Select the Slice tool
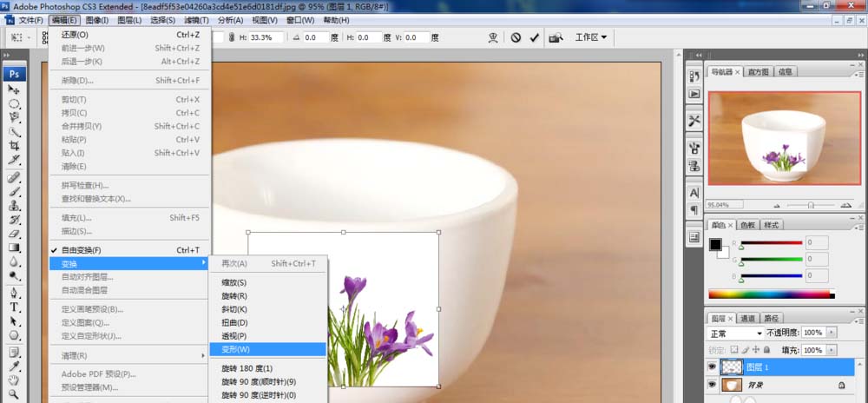Screen dimensions: 868x403 tap(14, 160)
